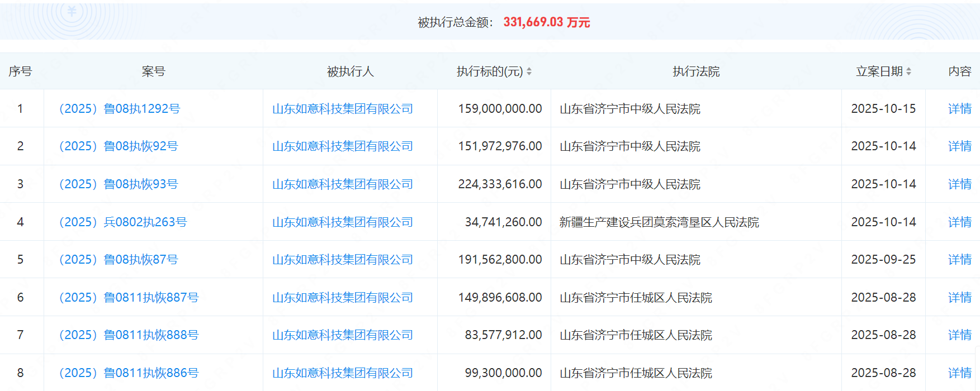This screenshot has width=980, height=391.
Task: Select the date 2025-10-15
Action: [x=883, y=108]
